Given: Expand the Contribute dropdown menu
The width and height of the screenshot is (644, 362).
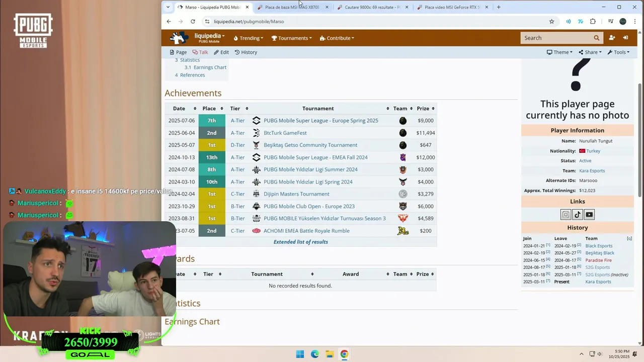Looking at the screenshot, I should click(x=337, y=38).
